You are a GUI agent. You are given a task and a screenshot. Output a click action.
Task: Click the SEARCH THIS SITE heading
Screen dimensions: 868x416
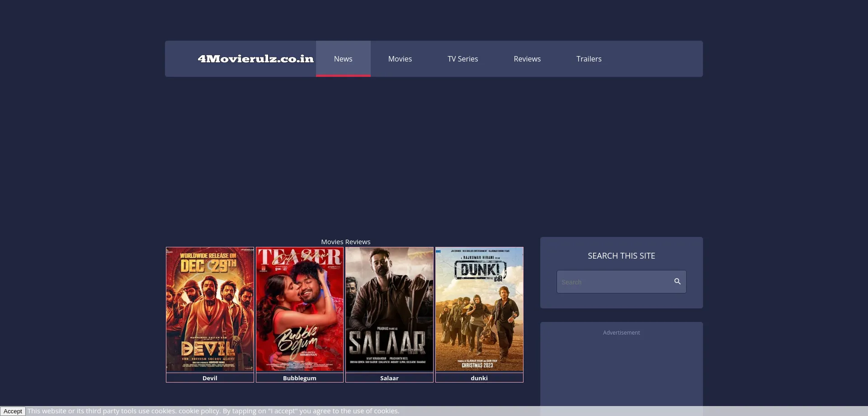[621, 256]
